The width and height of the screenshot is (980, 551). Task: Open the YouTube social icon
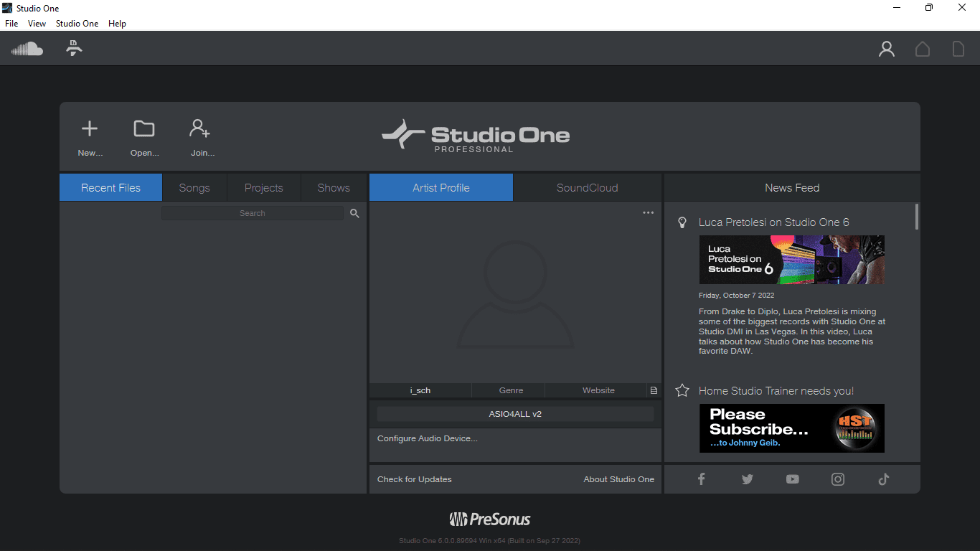click(792, 479)
